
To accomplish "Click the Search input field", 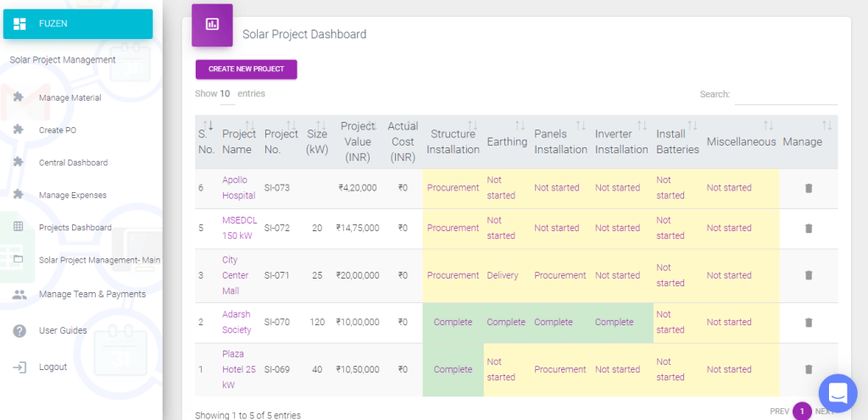I will click(x=786, y=95).
